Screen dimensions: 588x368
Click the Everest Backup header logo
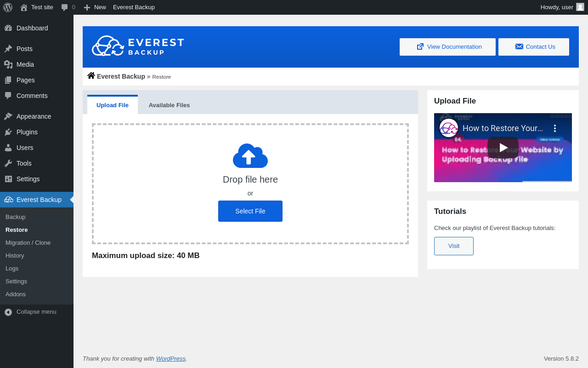[x=138, y=46]
